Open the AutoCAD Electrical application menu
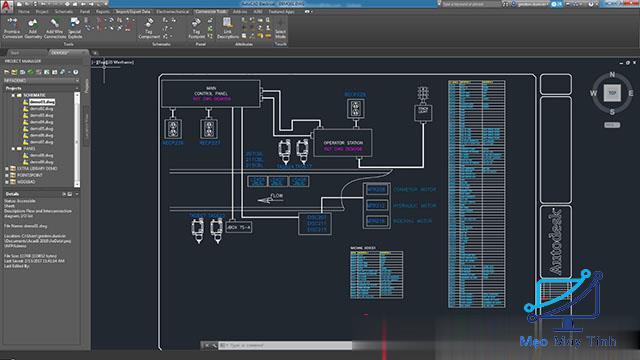The image size is (640, 360). tap(6, 6)
